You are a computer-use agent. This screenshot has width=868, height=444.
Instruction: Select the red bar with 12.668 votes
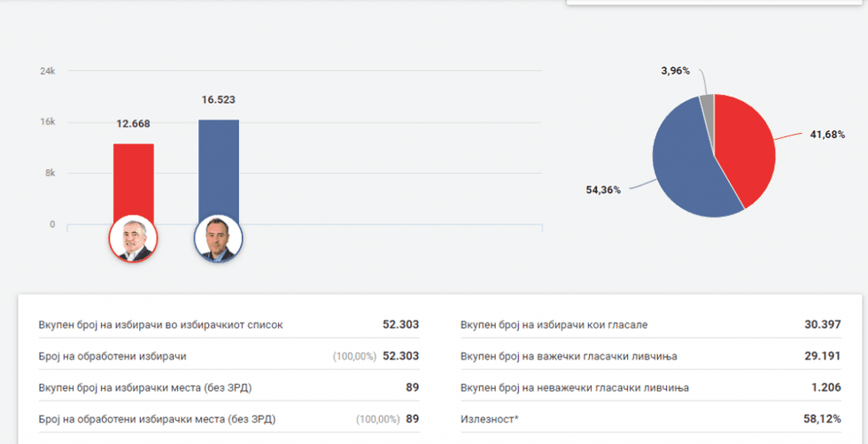pos(133,177)
